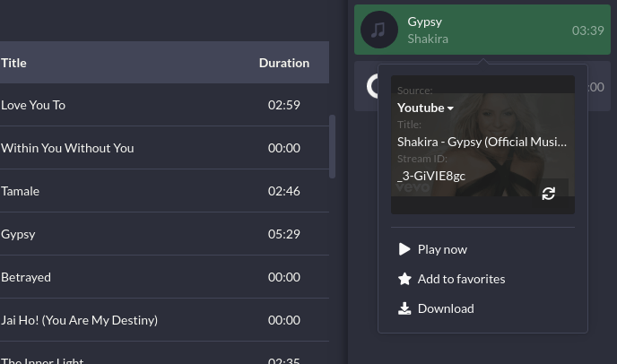Select the Betrayed track row
Image resolution: width=617 pixels, height=364 pixels.
tap(164, 277)
